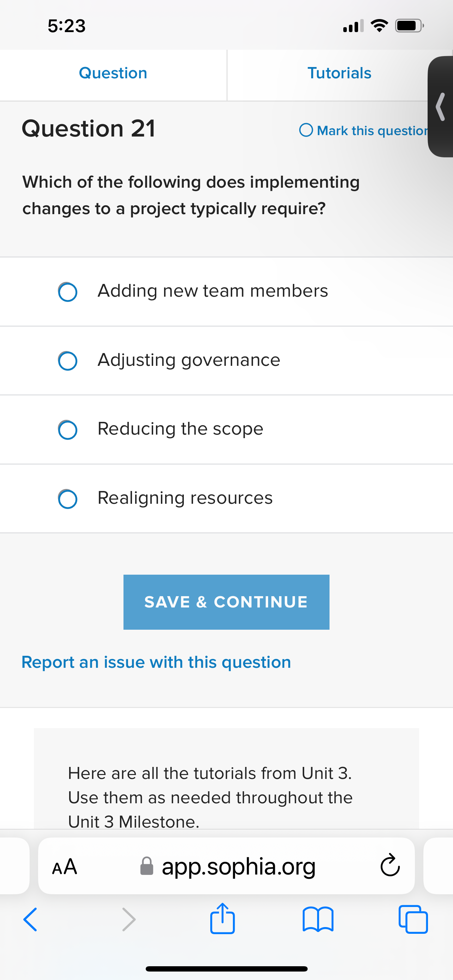The width and height of the screenshot is (453, 980).
Task: Tap the Safari back arrow
Action: click(30, 919)
